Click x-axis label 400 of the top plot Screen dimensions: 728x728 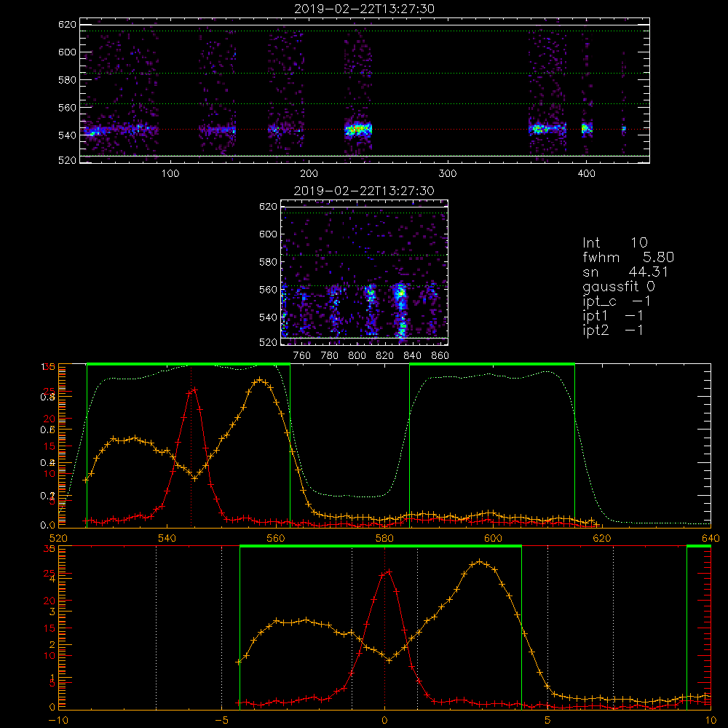click(x=586, y=174)
